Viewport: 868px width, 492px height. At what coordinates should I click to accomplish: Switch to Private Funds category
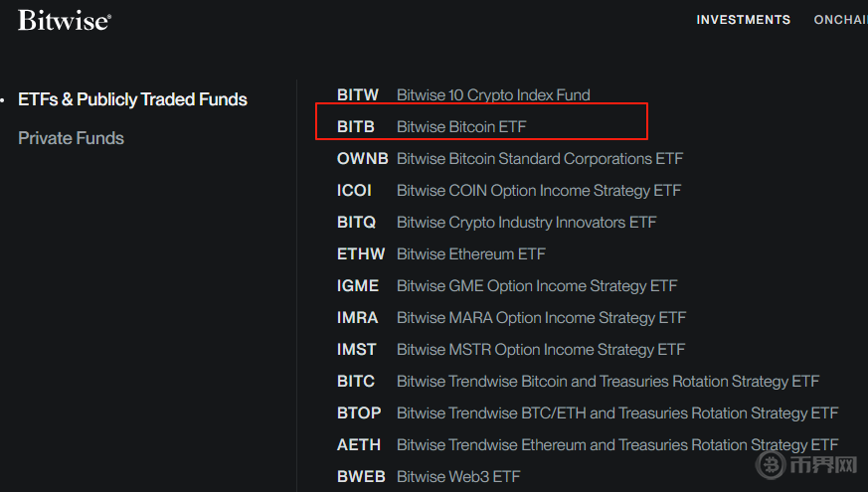click(x=71, y=138)
